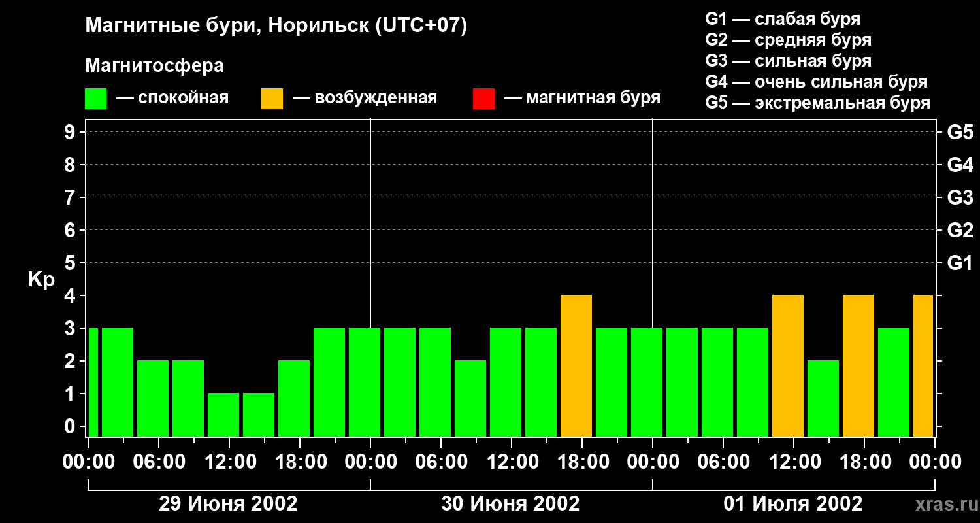Click the G3 label on right axis

(x=960, y=197)
